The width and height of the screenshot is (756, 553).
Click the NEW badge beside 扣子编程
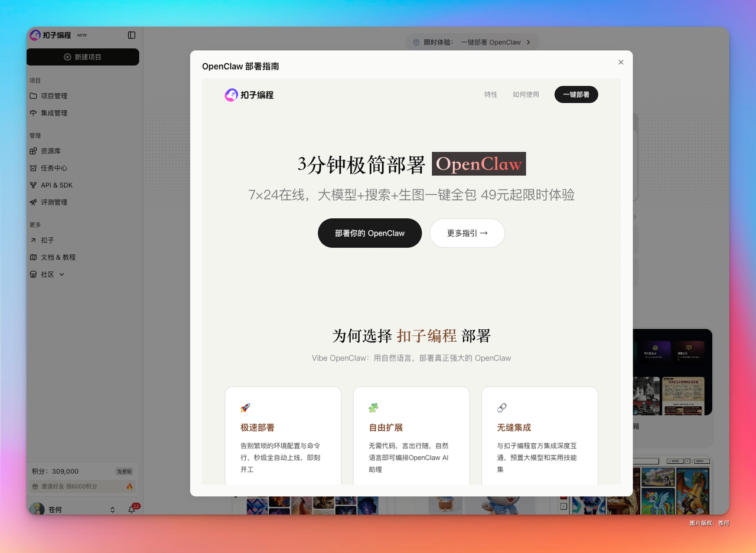click(82, 35)
